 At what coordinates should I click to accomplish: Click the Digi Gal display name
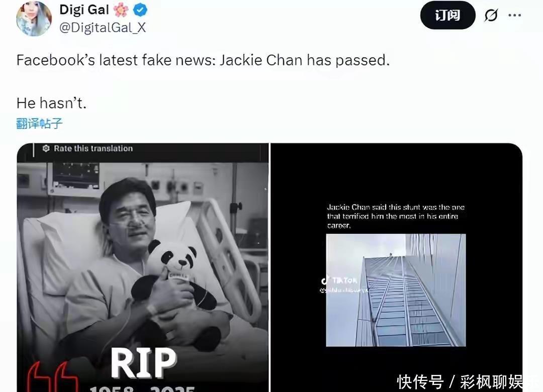tap(84, 10)
